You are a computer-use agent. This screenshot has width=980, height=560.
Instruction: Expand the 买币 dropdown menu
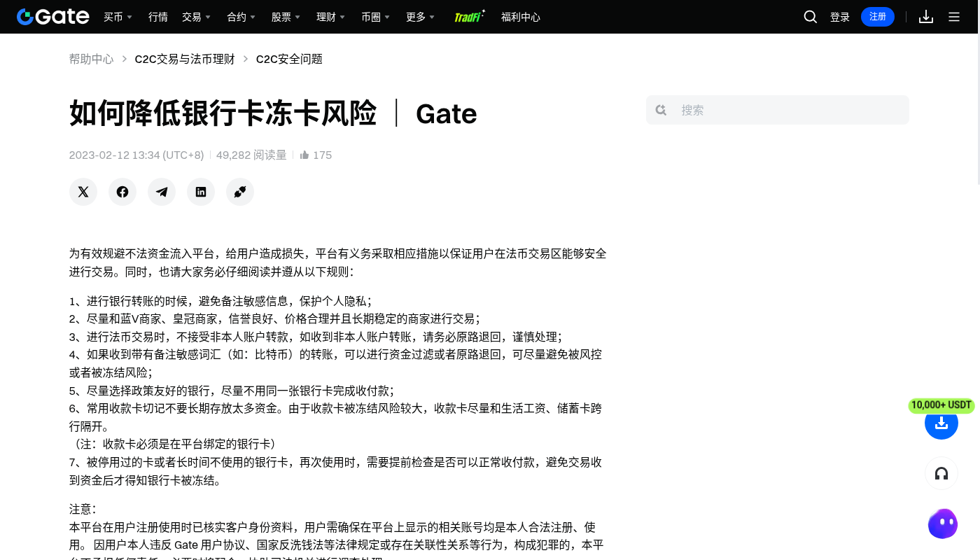point(118,17)
